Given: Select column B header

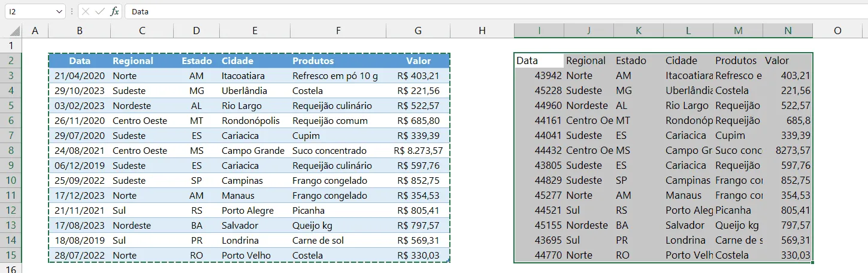Looking at the screenshot, I should 80,31.
